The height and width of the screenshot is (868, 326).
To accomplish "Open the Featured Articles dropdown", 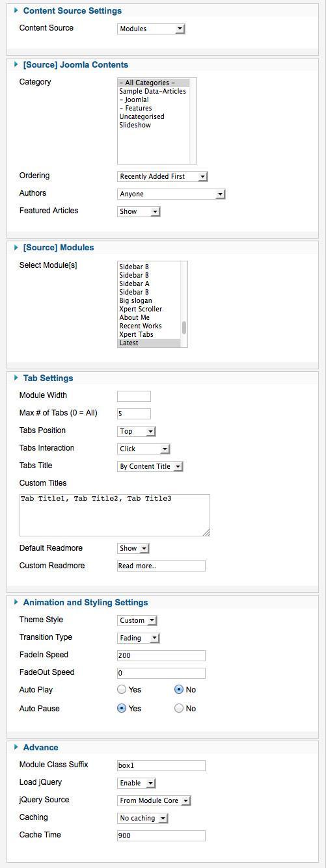I will (139, 211).
